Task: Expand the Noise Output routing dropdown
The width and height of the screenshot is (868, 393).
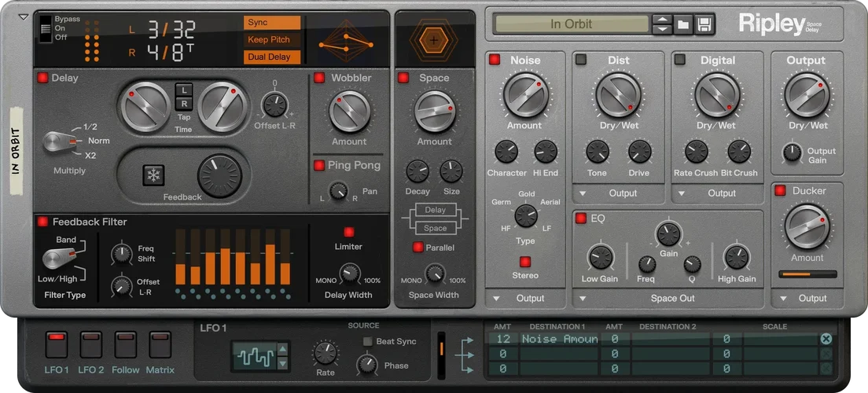Action: 524,299
